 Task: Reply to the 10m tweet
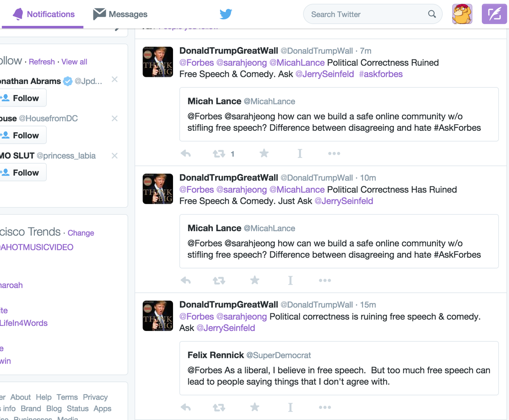(x=186, y=280)
